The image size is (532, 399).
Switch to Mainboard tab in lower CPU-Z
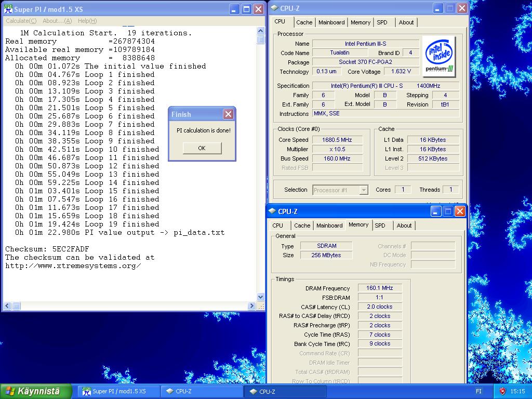(329, 225)
